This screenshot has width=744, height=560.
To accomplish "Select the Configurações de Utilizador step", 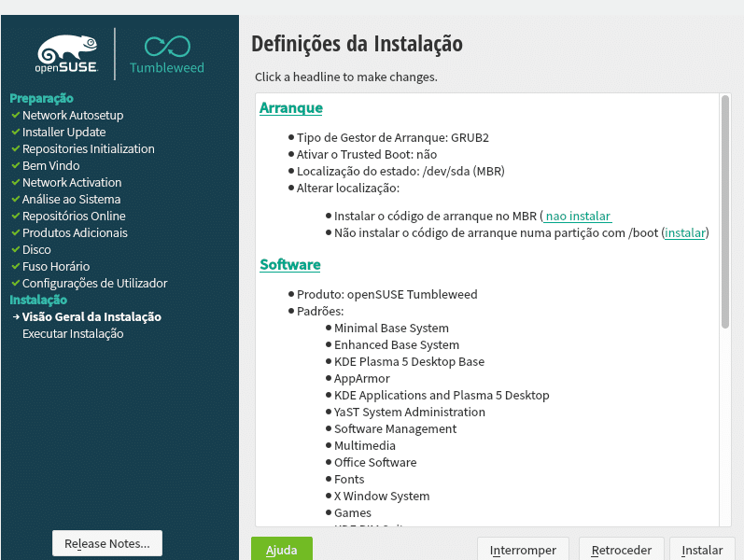I will [x=95, y=284].
